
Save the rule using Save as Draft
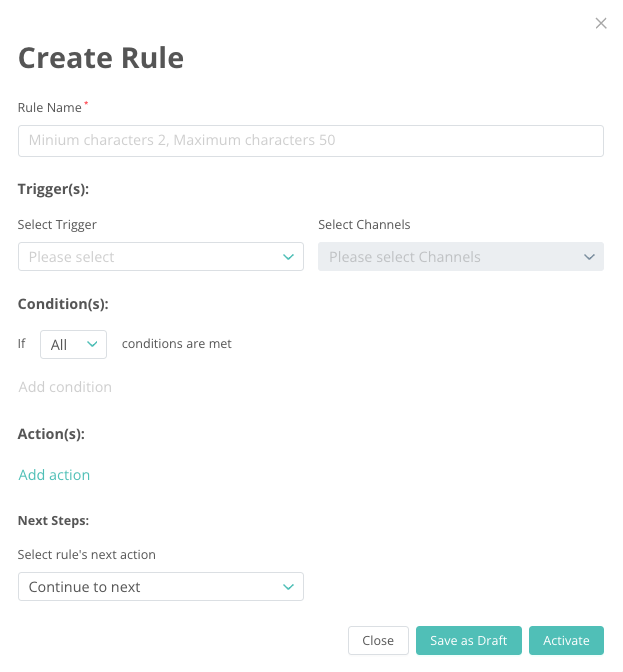(x=468, y=641)
